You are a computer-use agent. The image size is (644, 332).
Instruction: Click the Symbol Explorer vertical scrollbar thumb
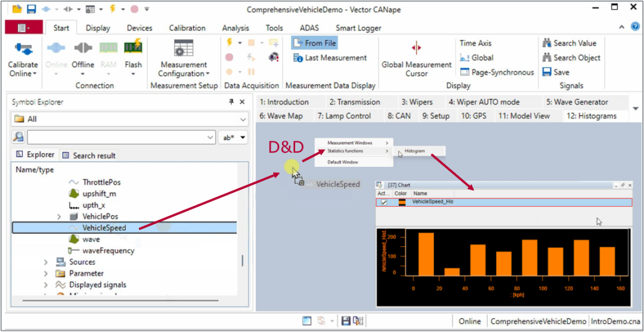(x=242, y=260)
